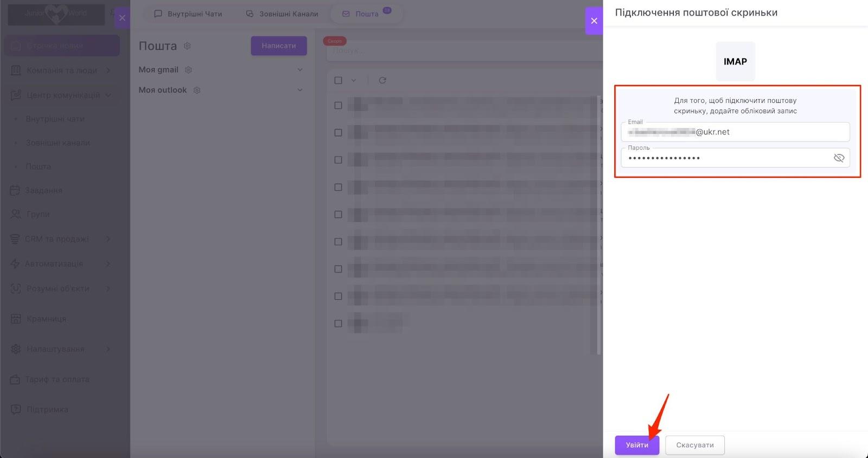Open Зовнішні канали in the sidebar submenu
This screenshot has height=458, width=868.
pyautogui.click(x=58, y=143)
